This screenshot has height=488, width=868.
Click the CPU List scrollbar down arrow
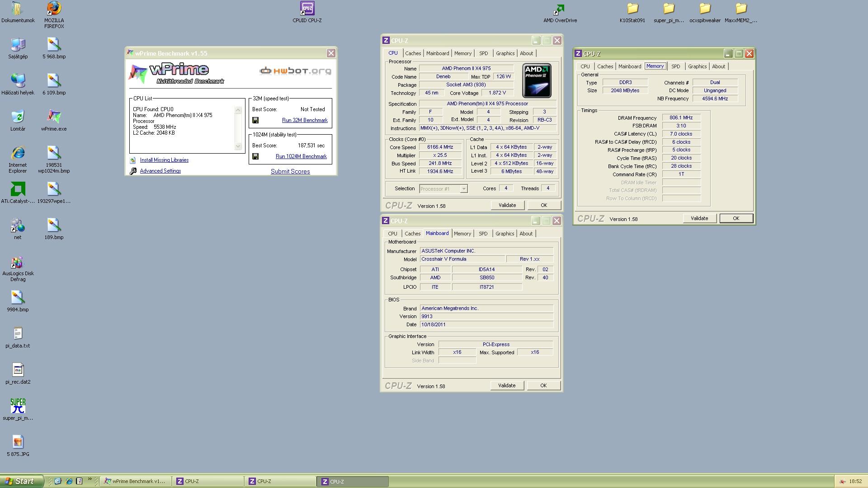[238, 146]
